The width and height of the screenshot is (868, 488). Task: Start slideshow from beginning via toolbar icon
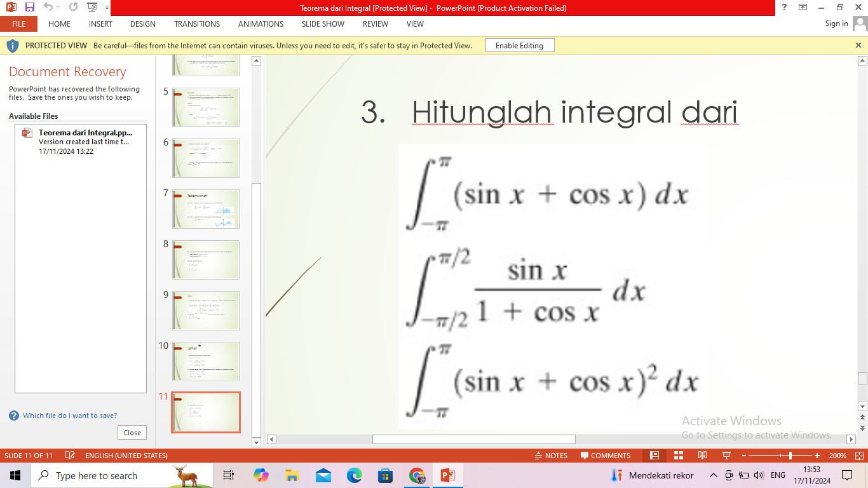92,7
